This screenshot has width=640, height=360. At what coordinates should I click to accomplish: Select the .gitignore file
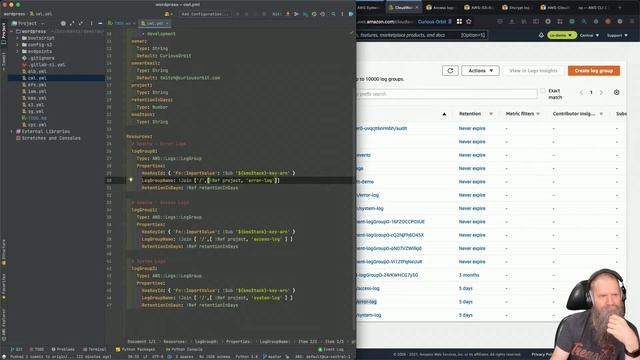click(x=38, y=58)
